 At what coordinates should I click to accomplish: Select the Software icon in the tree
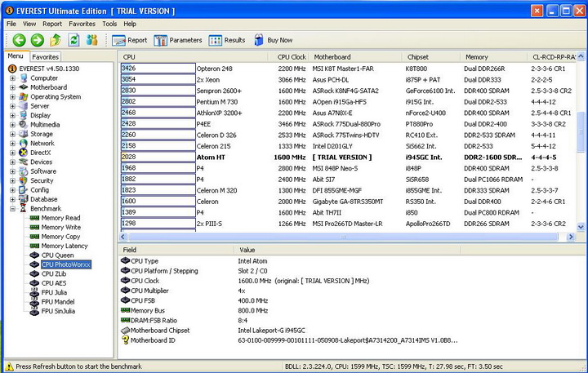pos(23,171)
